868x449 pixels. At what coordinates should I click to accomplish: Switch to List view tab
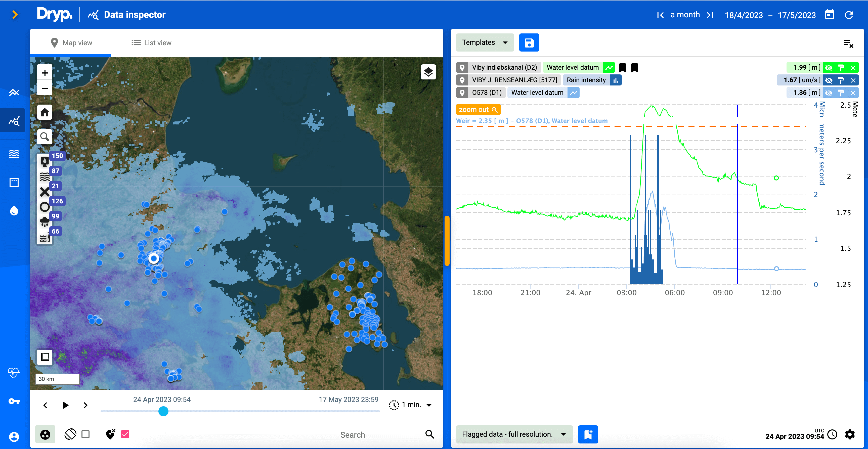(x=151, y=43)
